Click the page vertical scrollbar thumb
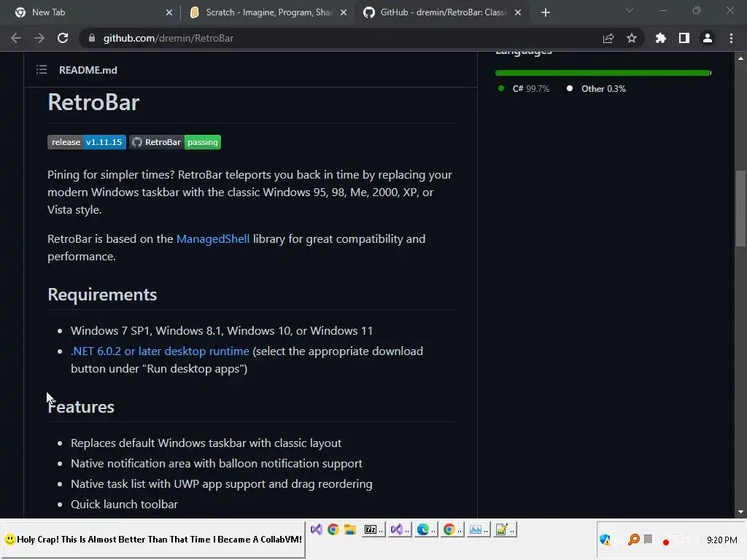The width and height of the screenshot is (747, 560). [x=741, y=208]
